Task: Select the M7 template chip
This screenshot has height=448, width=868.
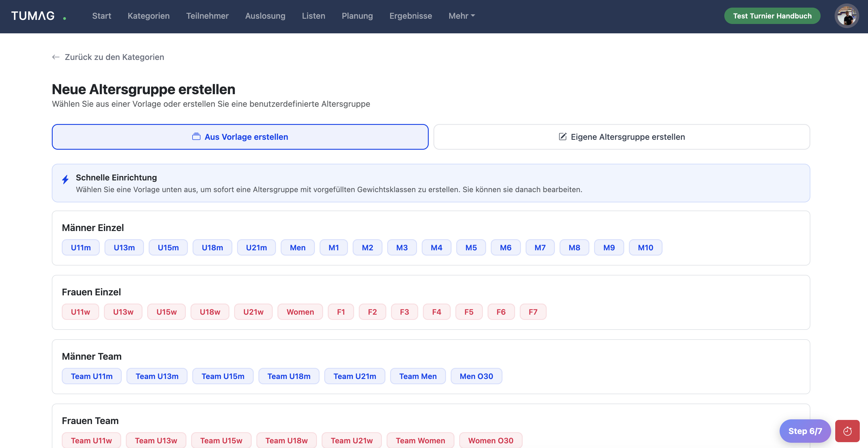Action: pos(540,247)
